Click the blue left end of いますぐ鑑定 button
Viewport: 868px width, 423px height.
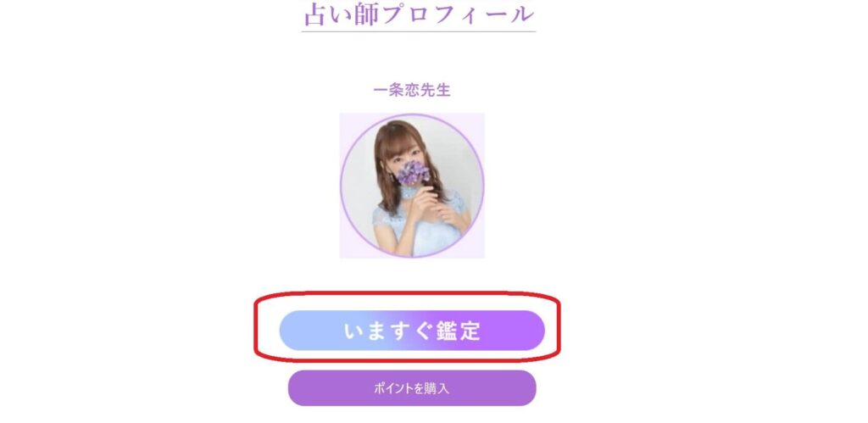click(x=299, y=331)
